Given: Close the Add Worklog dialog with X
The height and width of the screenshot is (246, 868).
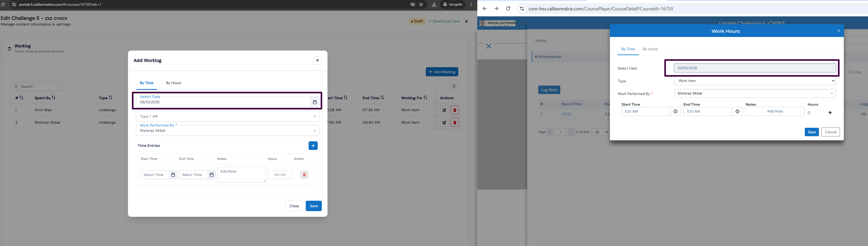Looking at the screenshot, I should tap(317, 60).
